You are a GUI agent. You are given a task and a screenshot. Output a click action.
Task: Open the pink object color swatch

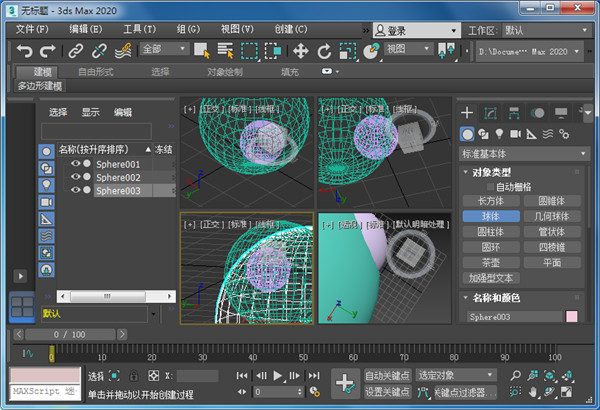[572, 317]
